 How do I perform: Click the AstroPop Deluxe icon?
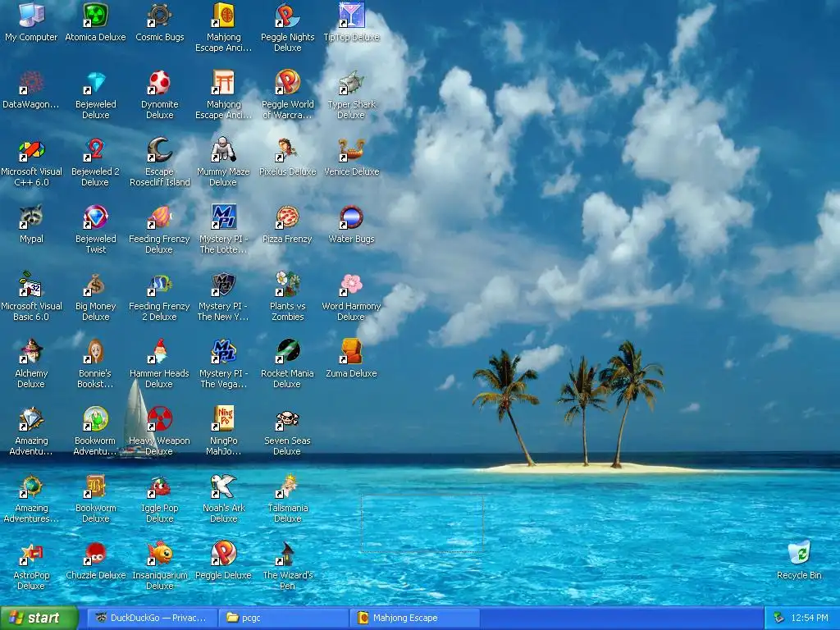[x=31, y=554]
